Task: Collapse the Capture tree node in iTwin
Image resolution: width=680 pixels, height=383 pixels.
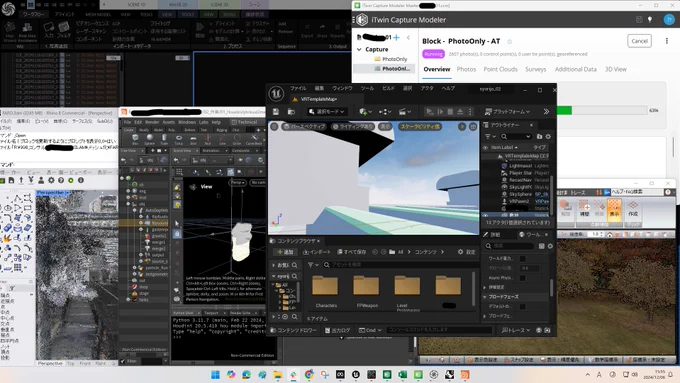Action: coord(359,49)
